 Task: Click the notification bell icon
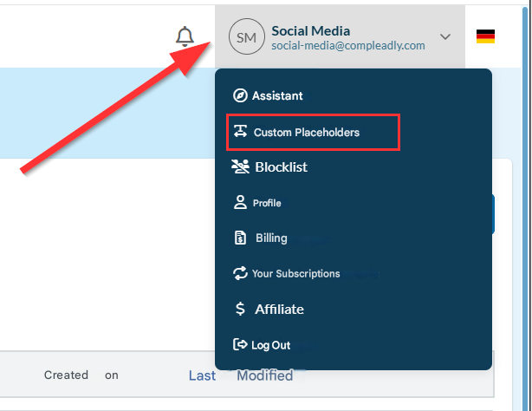pyautogui.click(x=185, y=36)
